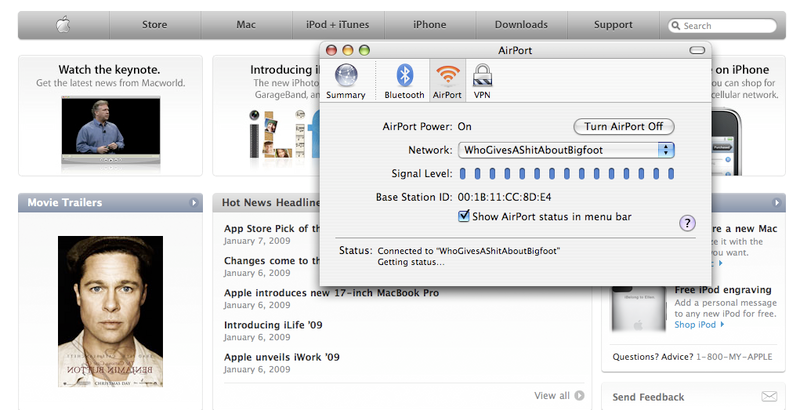Open the Summary globe icon in AirPort window
This screenshot has height=410, width=800.
[x=346, y=75]
